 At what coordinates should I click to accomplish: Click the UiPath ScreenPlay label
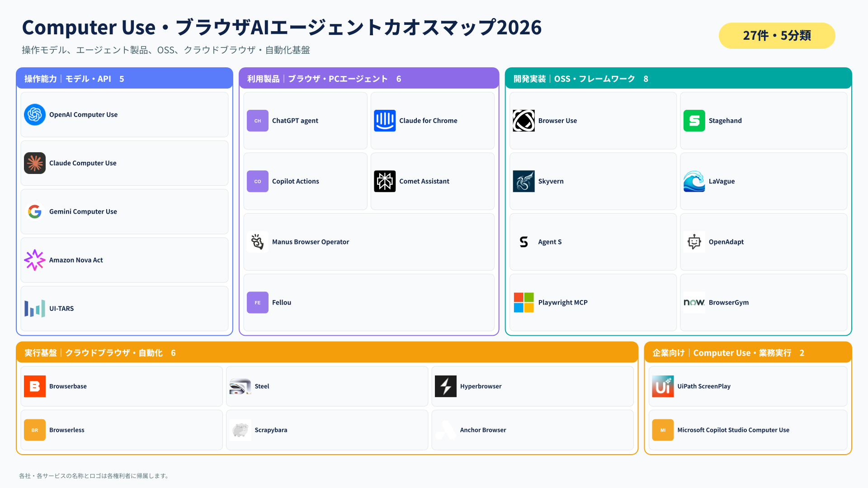704,386
